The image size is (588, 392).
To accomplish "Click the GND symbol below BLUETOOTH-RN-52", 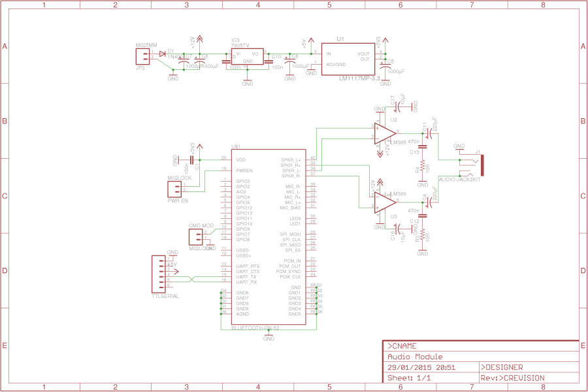I will point(269,335).
